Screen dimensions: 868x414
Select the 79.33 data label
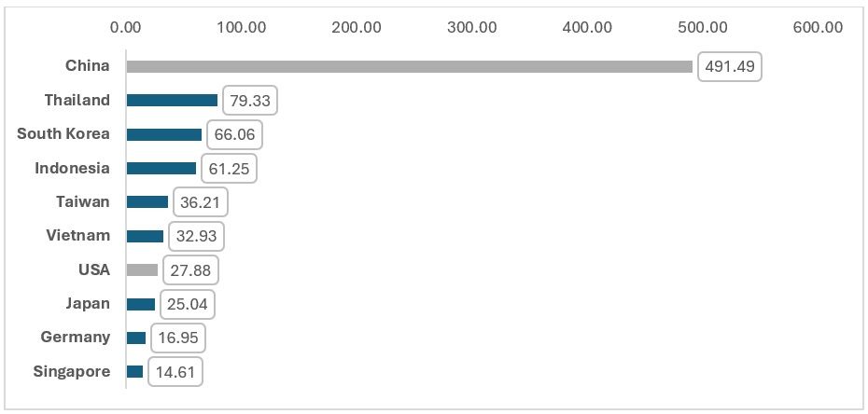tap(249, 101)
